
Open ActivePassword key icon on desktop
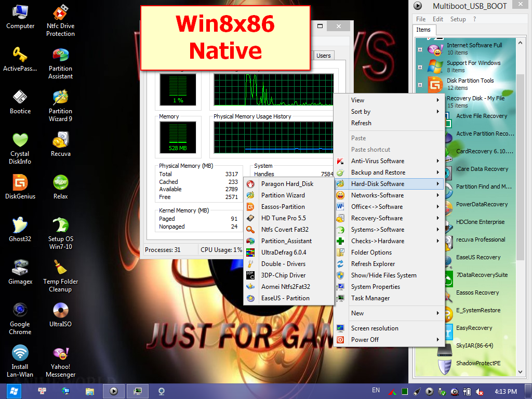[x=20, y=59]
